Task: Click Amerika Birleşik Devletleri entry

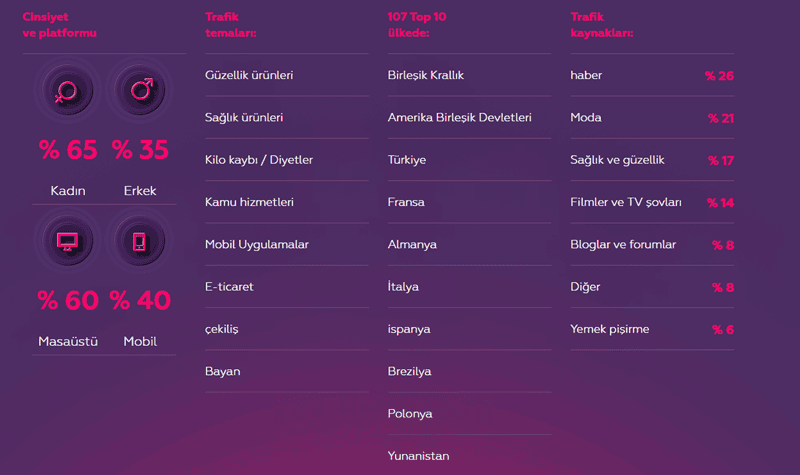Action: coord(459,117)
